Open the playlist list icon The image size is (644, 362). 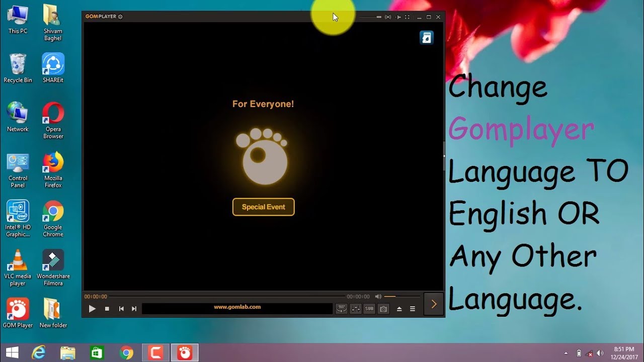click(413, 309)
